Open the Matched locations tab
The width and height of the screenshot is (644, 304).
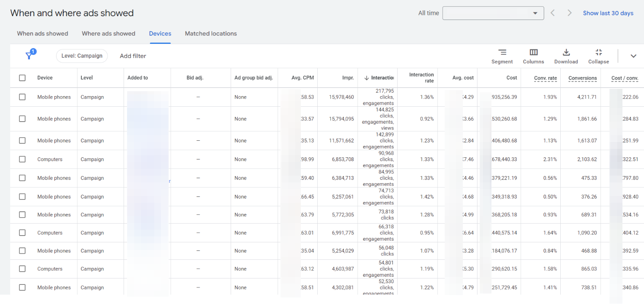pos(211,34)
